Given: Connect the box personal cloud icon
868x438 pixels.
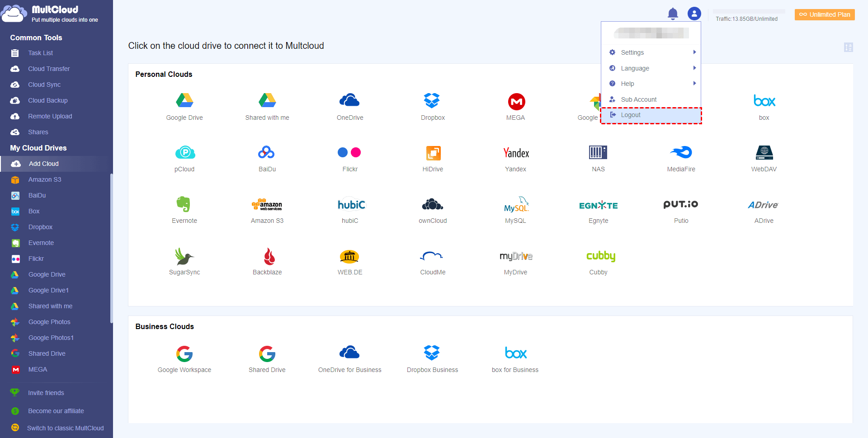Looking at the screenshot, I should tap(764, 101).
